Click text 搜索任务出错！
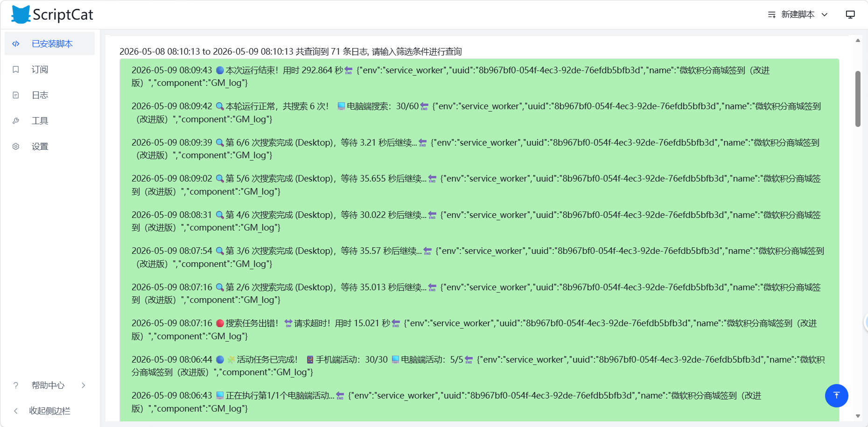Screen dimensions: 868x427 [x=252, y=323]
